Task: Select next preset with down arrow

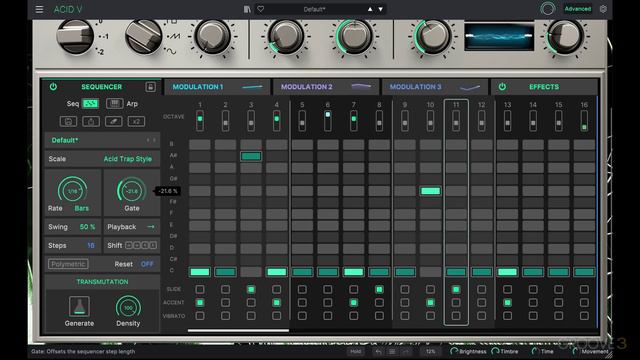Action: click(381, 9)
